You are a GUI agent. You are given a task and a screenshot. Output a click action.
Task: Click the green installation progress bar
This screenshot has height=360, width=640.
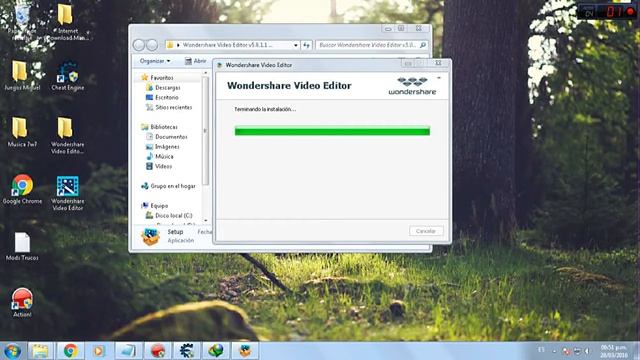(x=332, y=131)
